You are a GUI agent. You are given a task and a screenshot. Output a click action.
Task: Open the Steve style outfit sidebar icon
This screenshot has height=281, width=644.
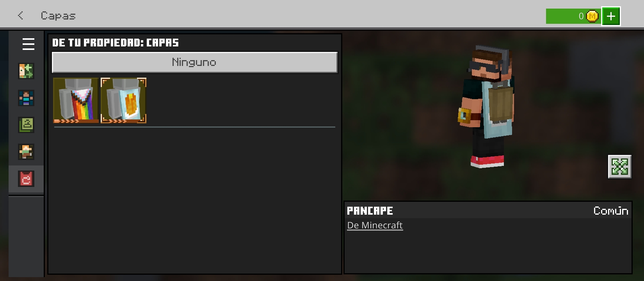point(26,98)
